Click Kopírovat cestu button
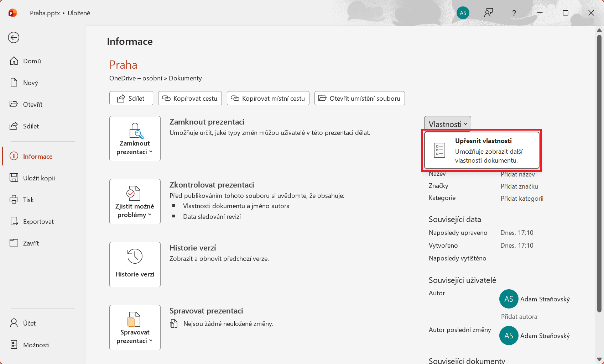This screenshot has width=604, height=364. tap(190, 98)
